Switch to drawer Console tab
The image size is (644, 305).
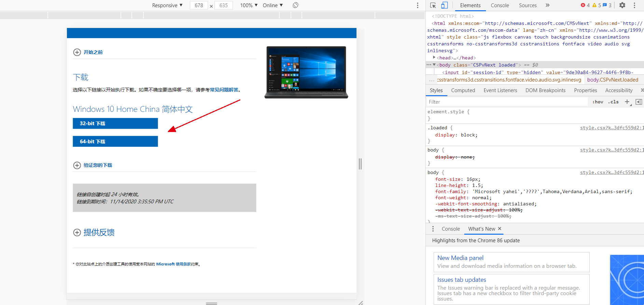(x=451, y=229)
